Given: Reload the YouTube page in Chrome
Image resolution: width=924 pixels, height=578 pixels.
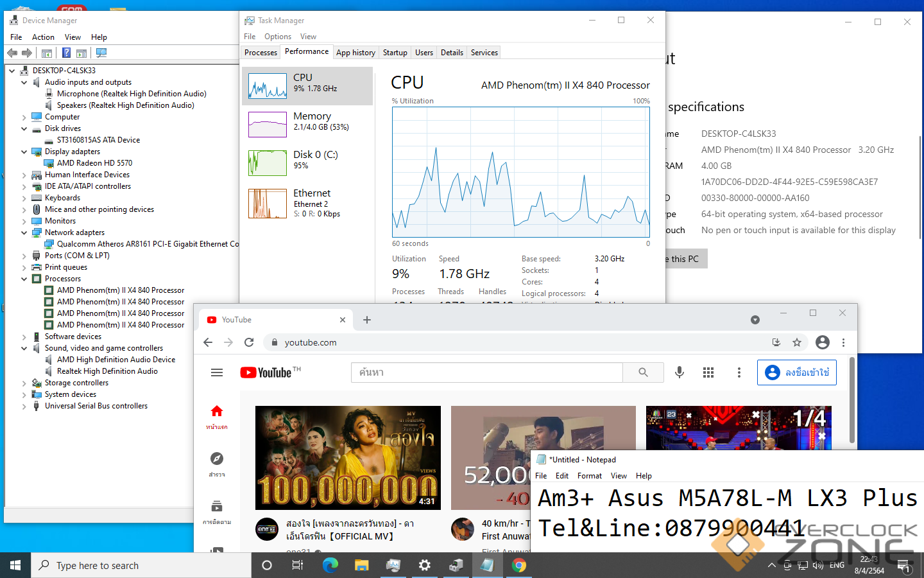Looking at the screenshot, I should pos(249,342).
